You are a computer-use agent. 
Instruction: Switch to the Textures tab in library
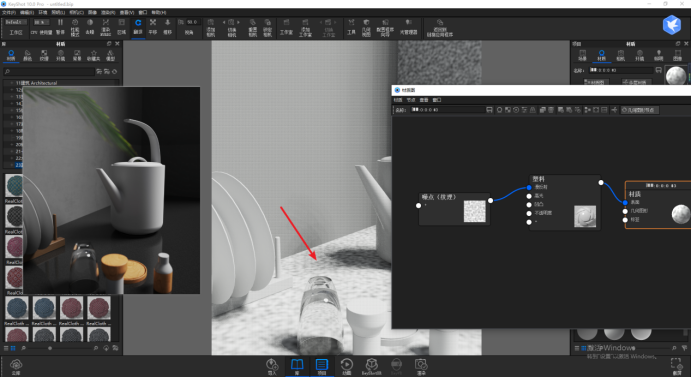[44, 55]
